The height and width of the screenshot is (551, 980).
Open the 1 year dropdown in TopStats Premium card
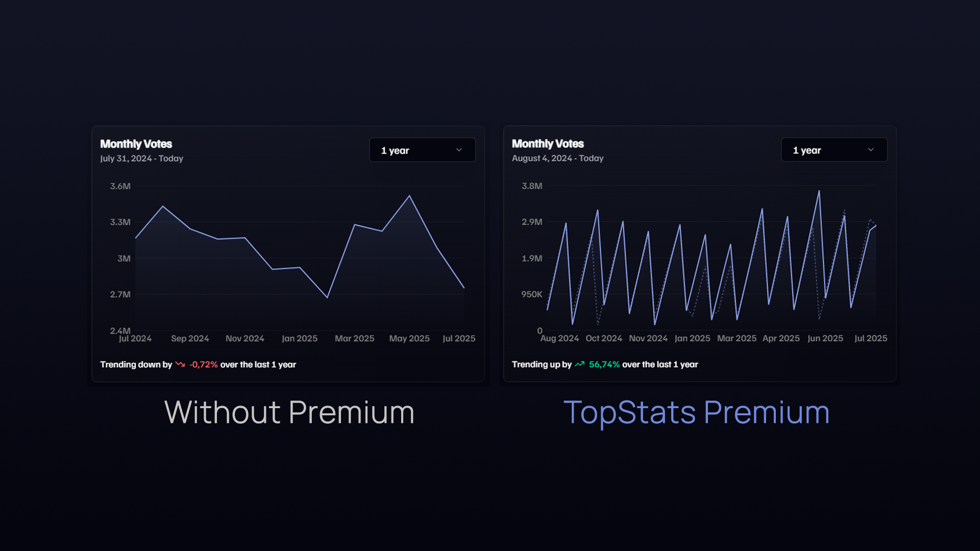coord(834,150)
